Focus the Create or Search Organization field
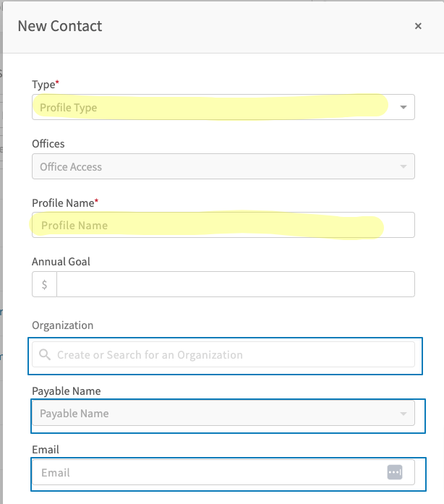The width and height of the screenshot is (444, 504). [223, 354]
